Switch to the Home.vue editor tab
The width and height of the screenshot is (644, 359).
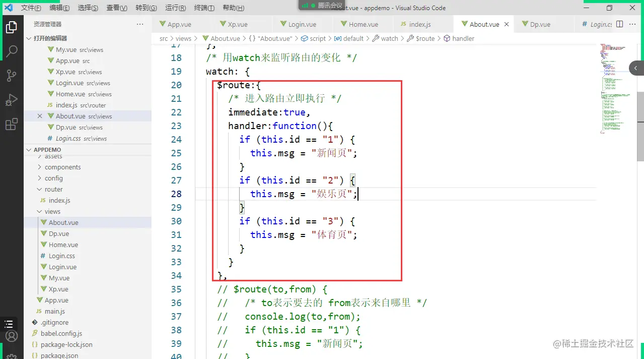(x=364, y=24)
